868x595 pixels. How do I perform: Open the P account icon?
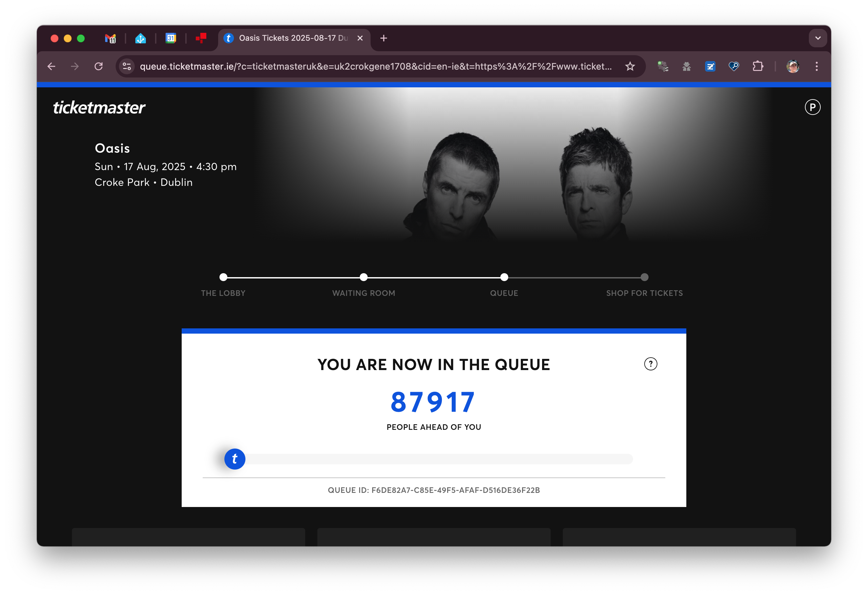tap(812, 107)
